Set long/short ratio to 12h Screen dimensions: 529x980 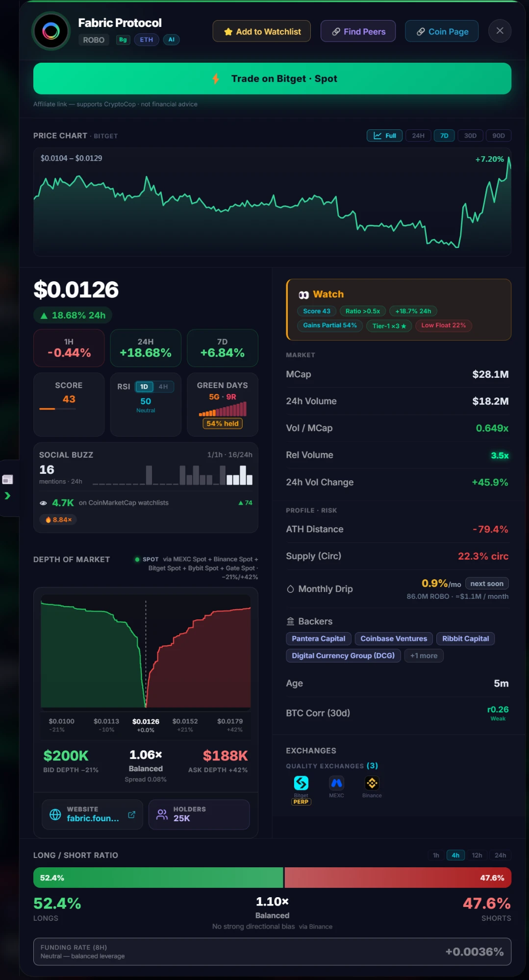coord(477,855)
